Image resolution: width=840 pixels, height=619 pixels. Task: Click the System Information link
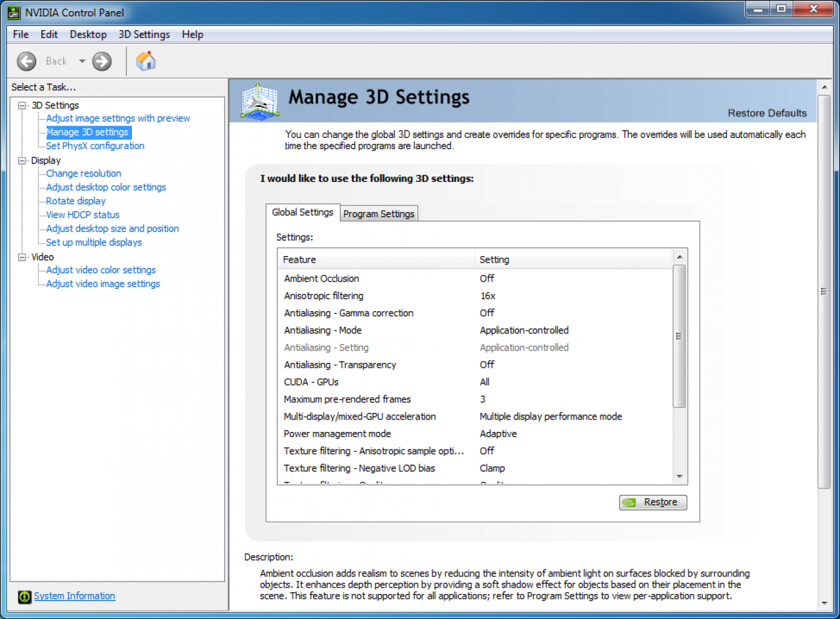coord(74,596)
